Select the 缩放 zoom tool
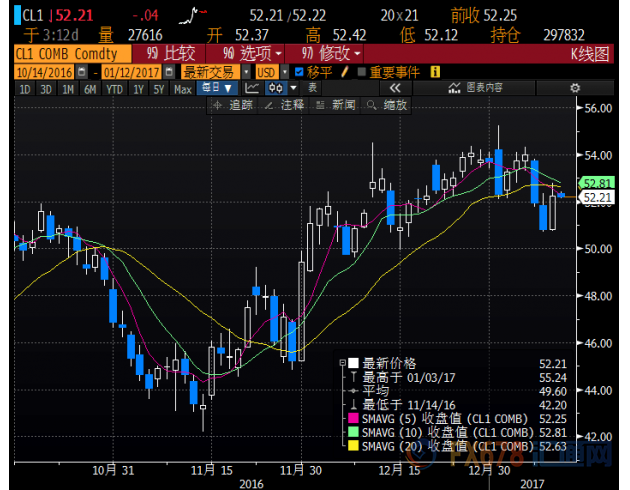Image resolution: width=630 pixels, height=490 pixels. (389, 105)
